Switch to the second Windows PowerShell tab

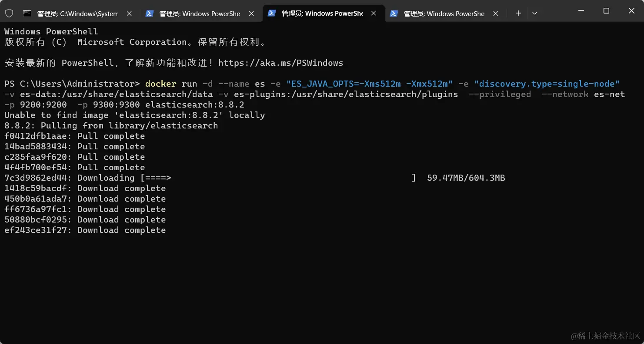click(x=200, y=13)
